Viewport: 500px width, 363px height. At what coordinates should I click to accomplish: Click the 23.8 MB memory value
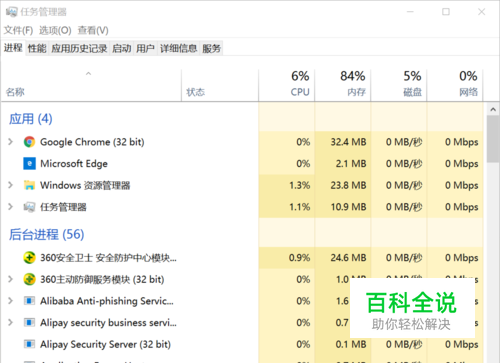(x=348, y=185)
